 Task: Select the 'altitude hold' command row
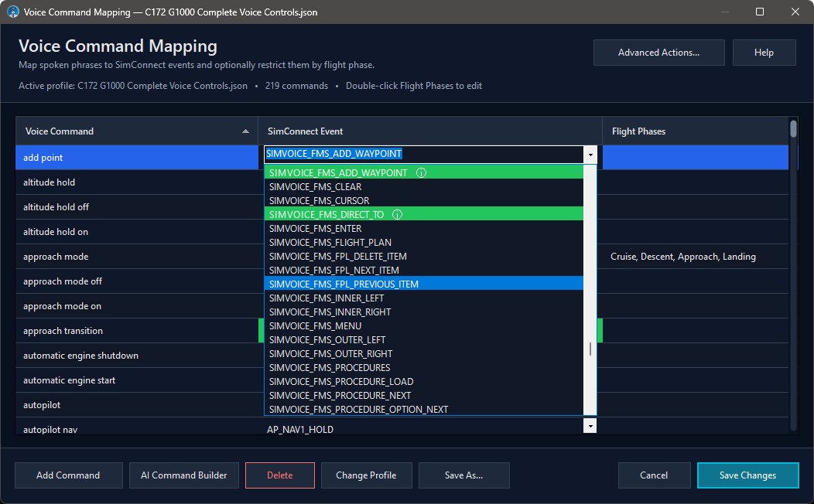click(x=136, y=182)
